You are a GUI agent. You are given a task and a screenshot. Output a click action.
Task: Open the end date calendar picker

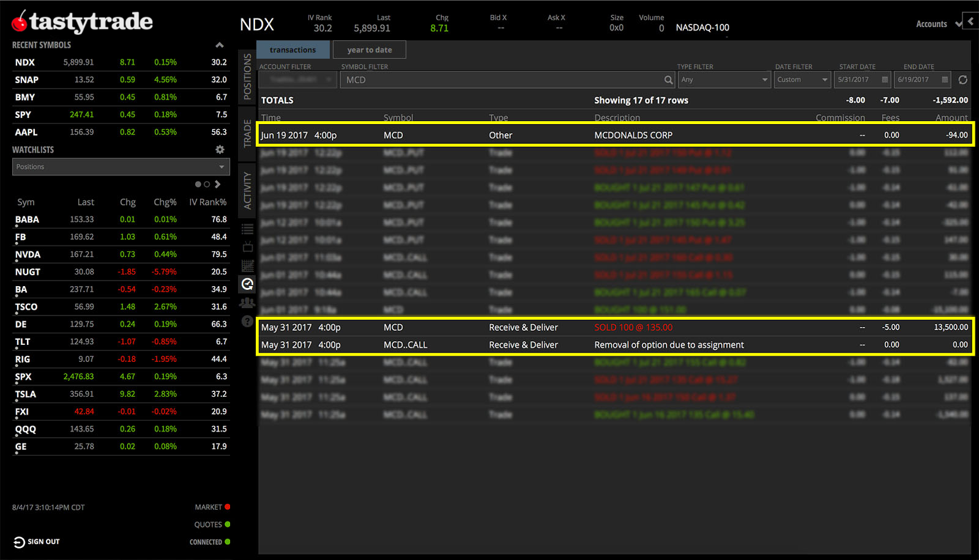tap(945, 79)
